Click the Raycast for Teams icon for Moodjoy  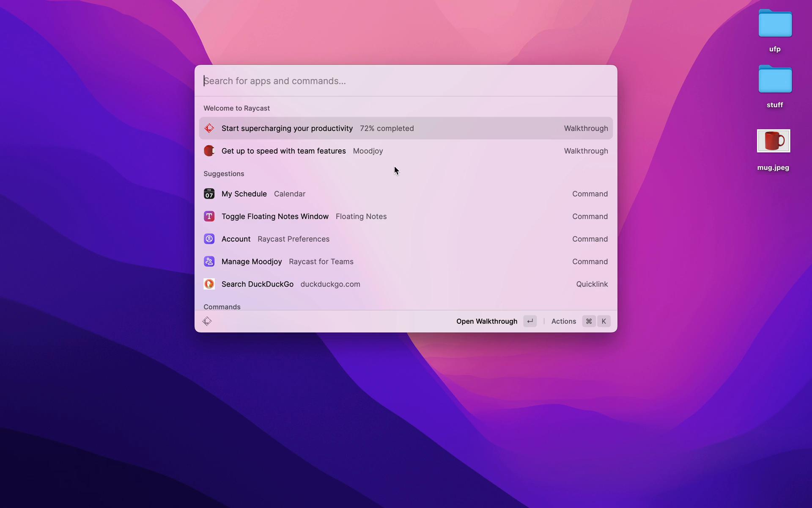(208, 261)
